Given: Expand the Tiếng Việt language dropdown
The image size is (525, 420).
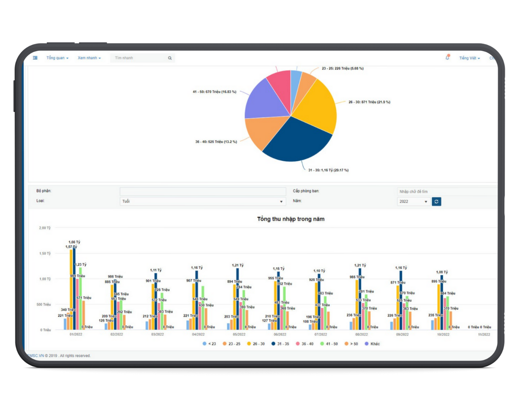Looking at the screenshot, I should (x=469, y=58).
